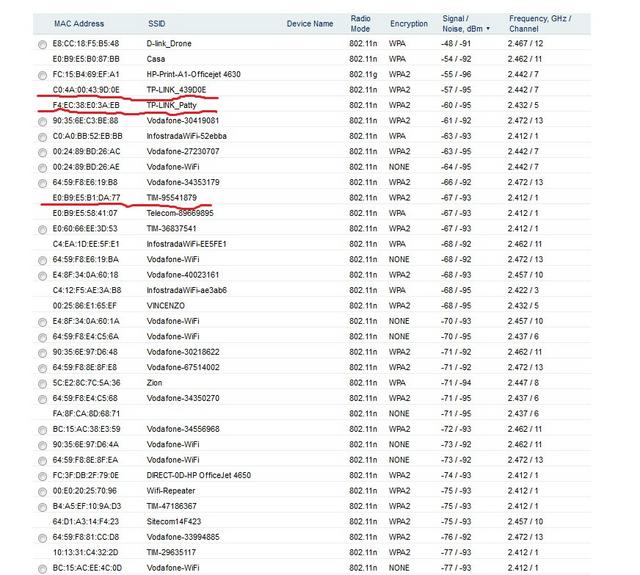This screenshot has width=640, height=575.
Task: Click the Sitecom14F423 SSID
Action: (x=174, y=522)
